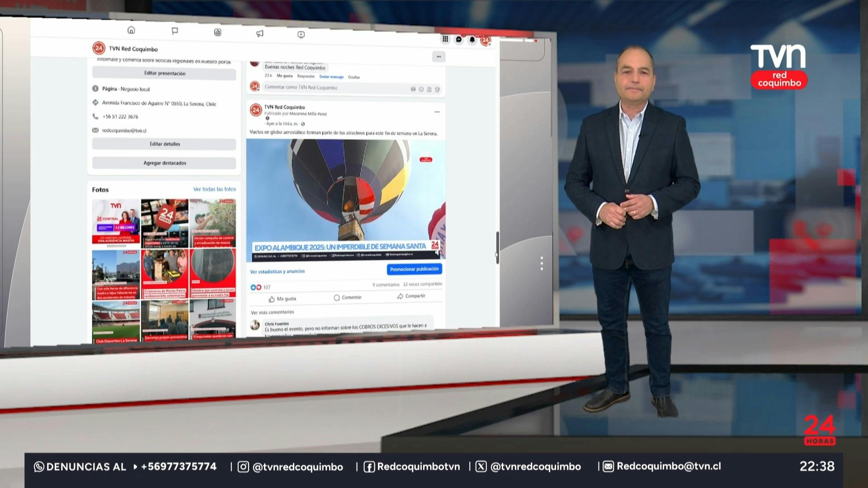Click the post timestamp Ayer a la 1:14 a. m.

tap(282, 124)
